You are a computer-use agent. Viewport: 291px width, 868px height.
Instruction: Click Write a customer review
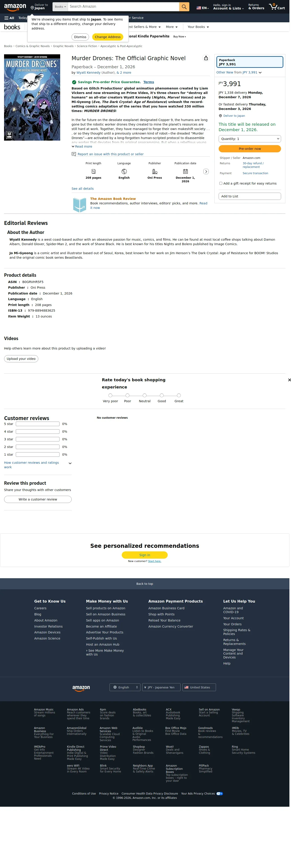pyautogui.click(x=38, y=499)
